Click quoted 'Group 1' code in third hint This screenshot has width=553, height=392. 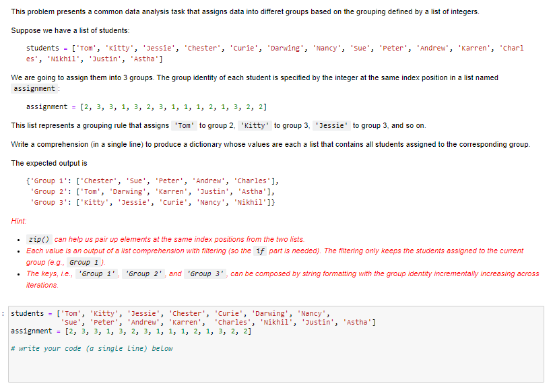click(96, 273)
